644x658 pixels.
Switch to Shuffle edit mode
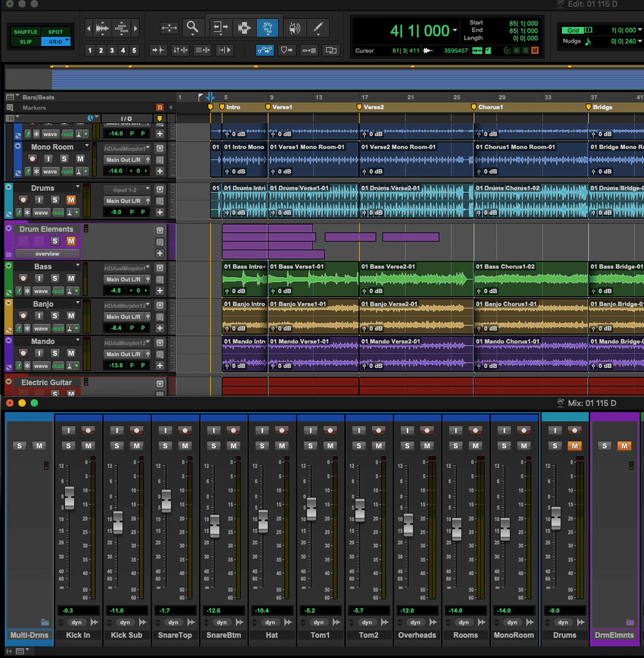[x=26, y=32]
